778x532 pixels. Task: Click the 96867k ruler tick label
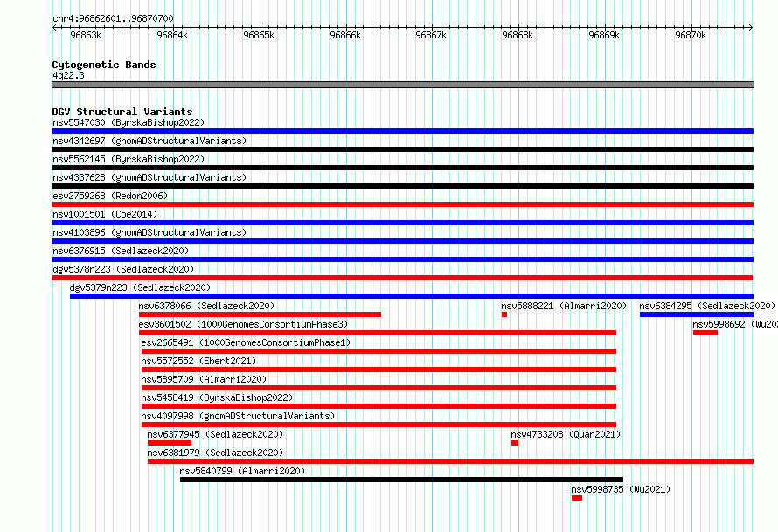[431, 35]
